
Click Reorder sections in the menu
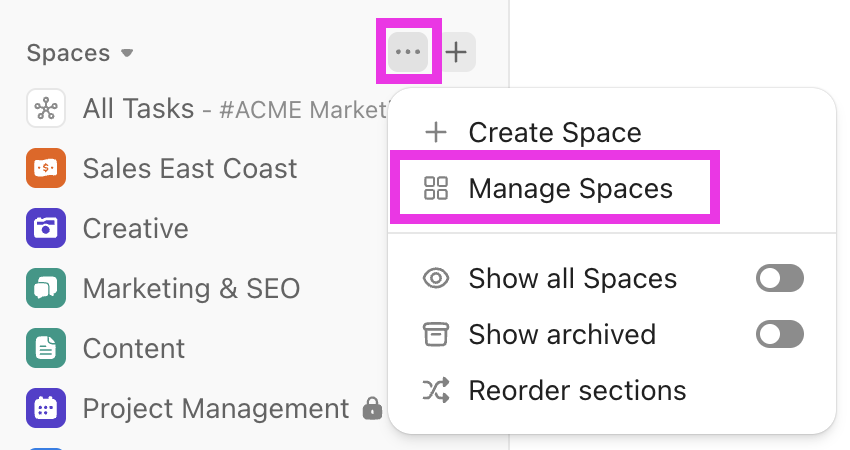tap(577, 390)
